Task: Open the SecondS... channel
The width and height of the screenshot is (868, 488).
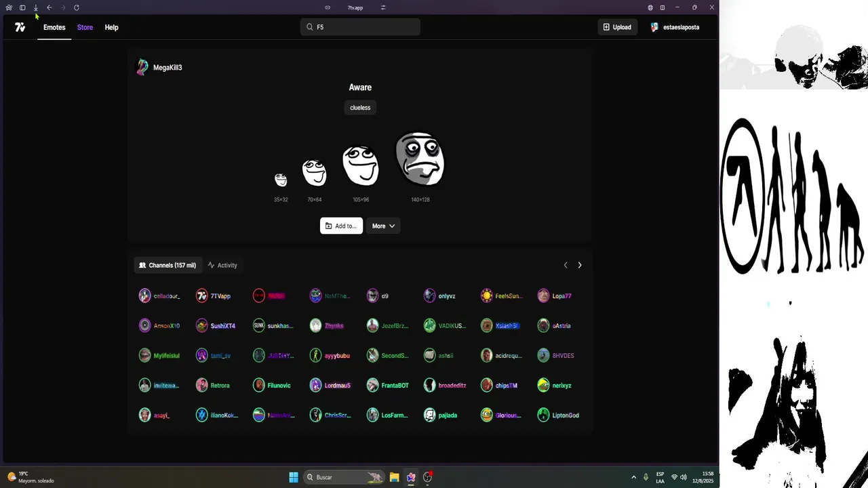Action: click(x=389, y=355)
